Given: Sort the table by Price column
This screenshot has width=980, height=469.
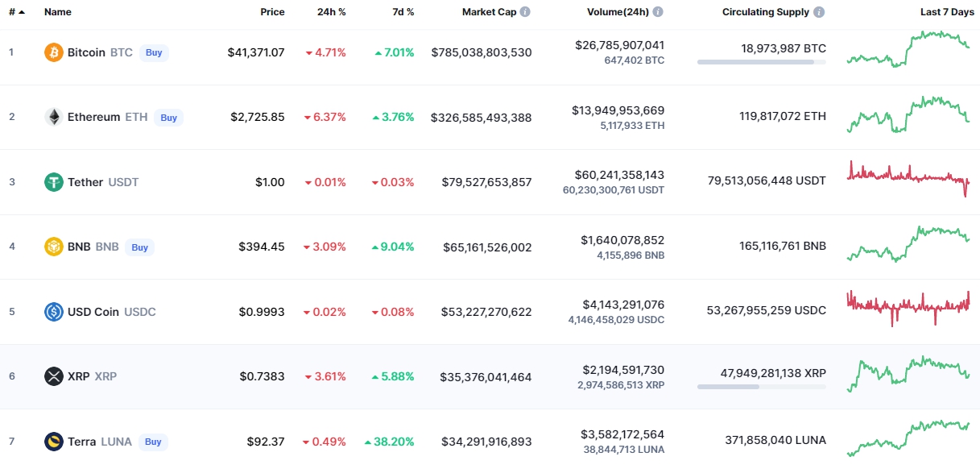Looking at the screenshot, I should pyautogui.click(x=272, y=12).
